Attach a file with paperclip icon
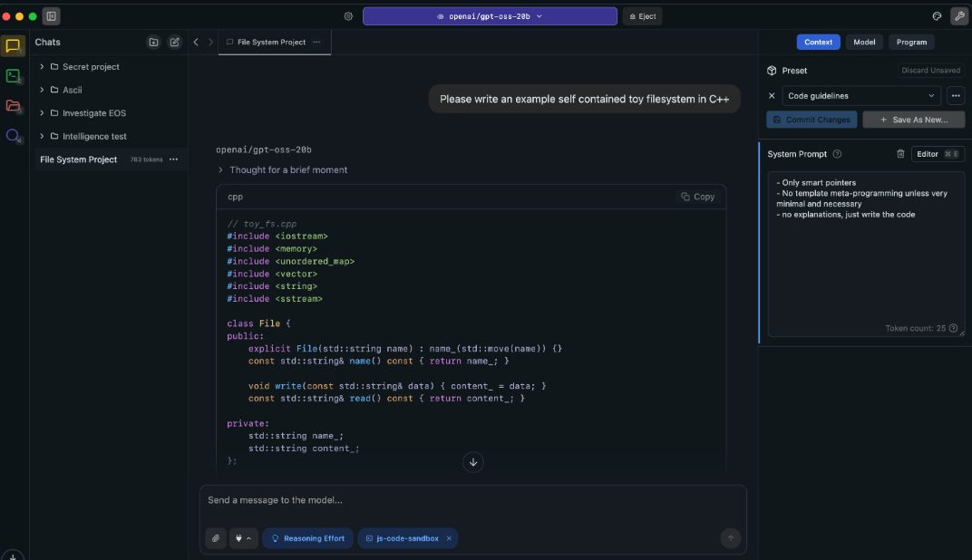The image size is (972, 560). pyautogui.click(x=216, y=538)
